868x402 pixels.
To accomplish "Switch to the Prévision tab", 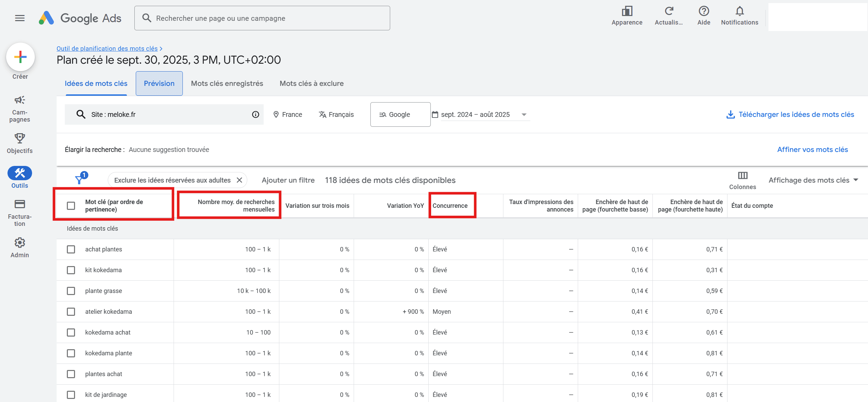I will tap(159, 83).
